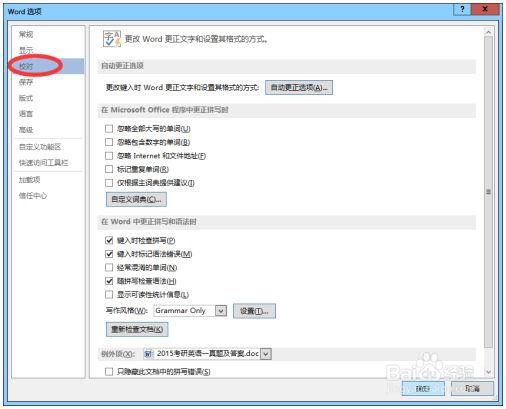Viewport: 506px width, 409px height.
Task: Click the 设置 button next to writing style
Action: pyautogui.click(x=254, y=311)
